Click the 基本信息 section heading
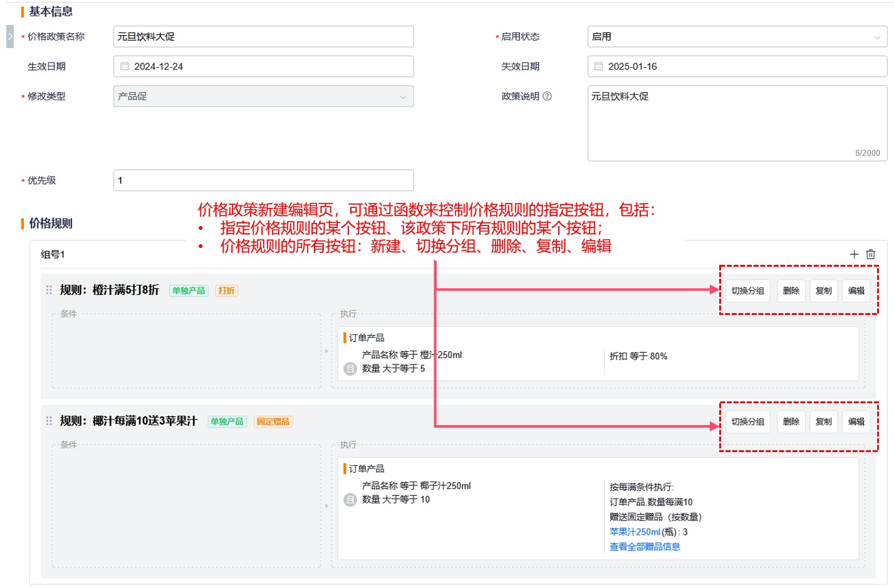 click(51, 11)
